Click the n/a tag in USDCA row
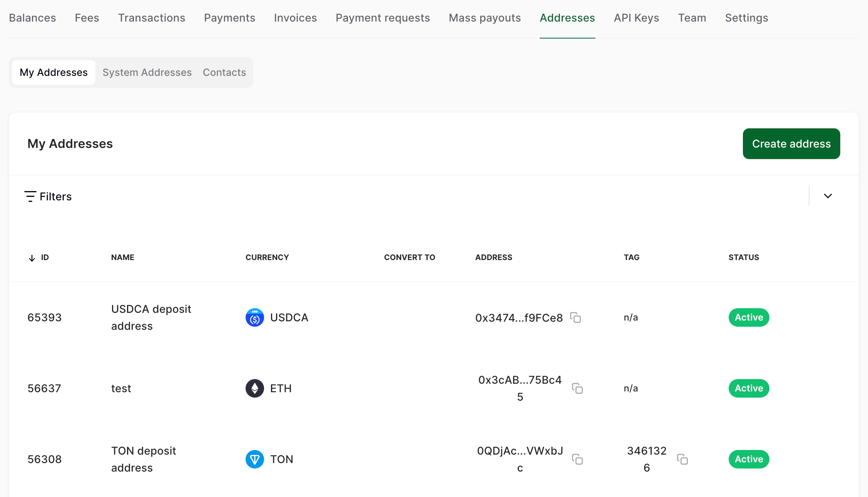 point(631,317)
